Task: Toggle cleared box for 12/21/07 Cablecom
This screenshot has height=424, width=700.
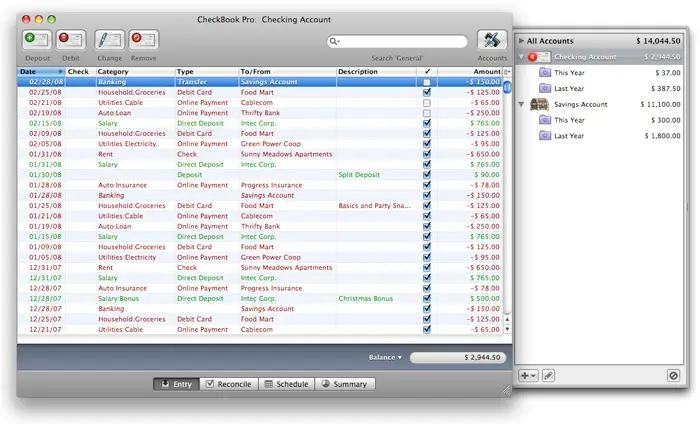Action: 427,329
